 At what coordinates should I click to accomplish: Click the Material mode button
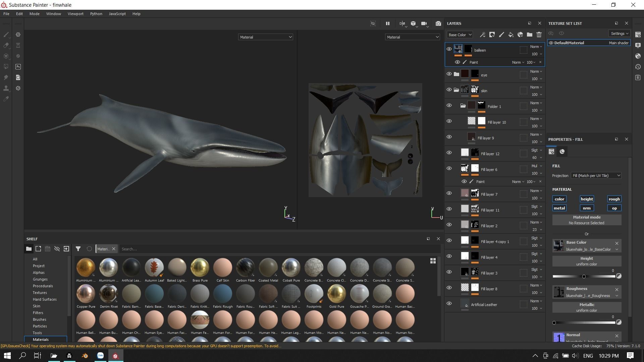click(586, 220)
